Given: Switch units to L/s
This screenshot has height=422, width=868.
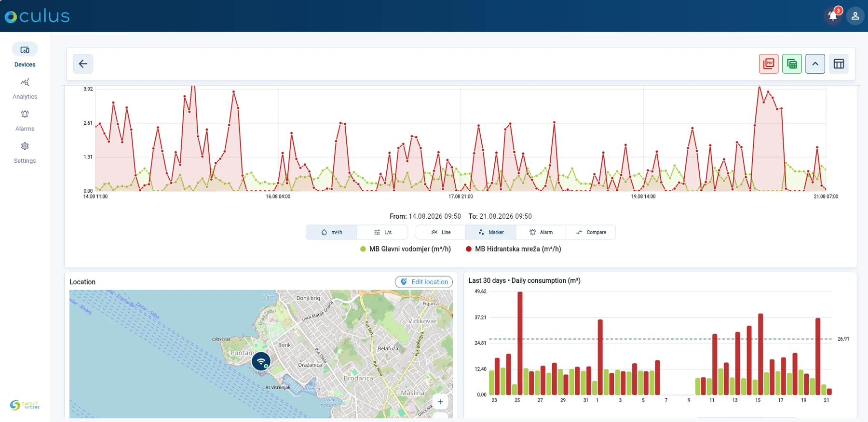Looking at the screenshot, I should [x=382, y=232].
